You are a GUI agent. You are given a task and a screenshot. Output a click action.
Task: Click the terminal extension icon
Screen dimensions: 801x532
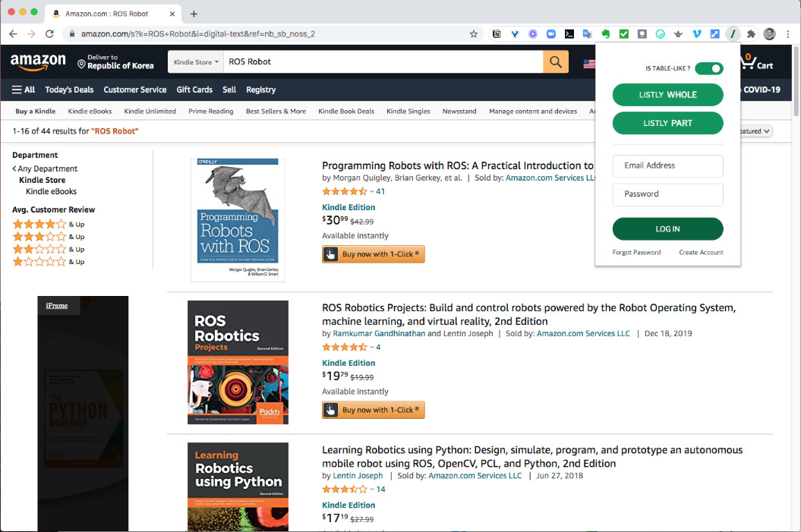click(569, 34)
